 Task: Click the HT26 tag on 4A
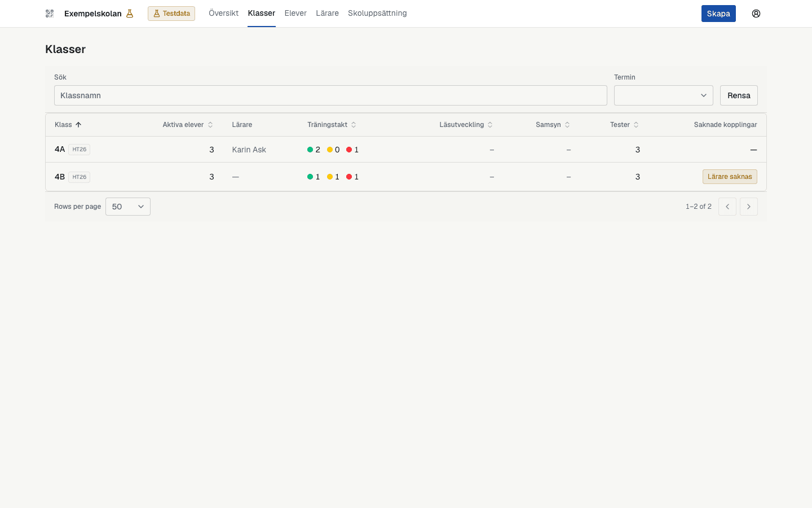pyautogui.click(x=80, y=150)
